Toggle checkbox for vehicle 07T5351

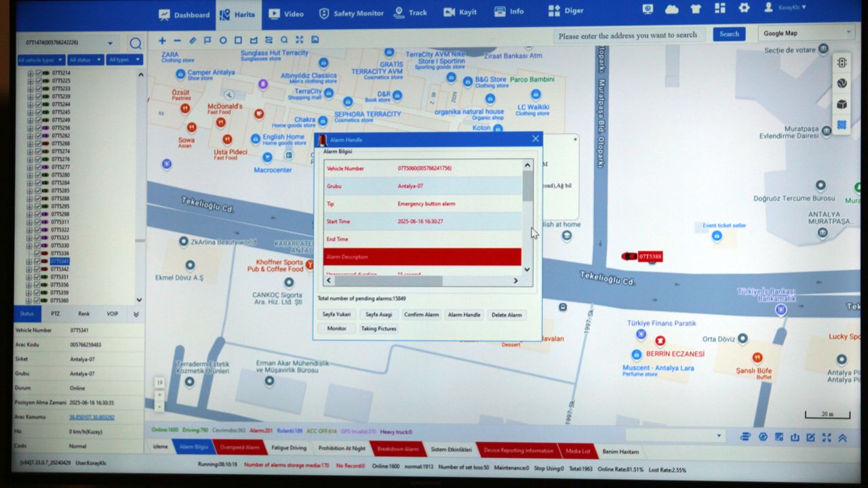[x=38, y=277]
